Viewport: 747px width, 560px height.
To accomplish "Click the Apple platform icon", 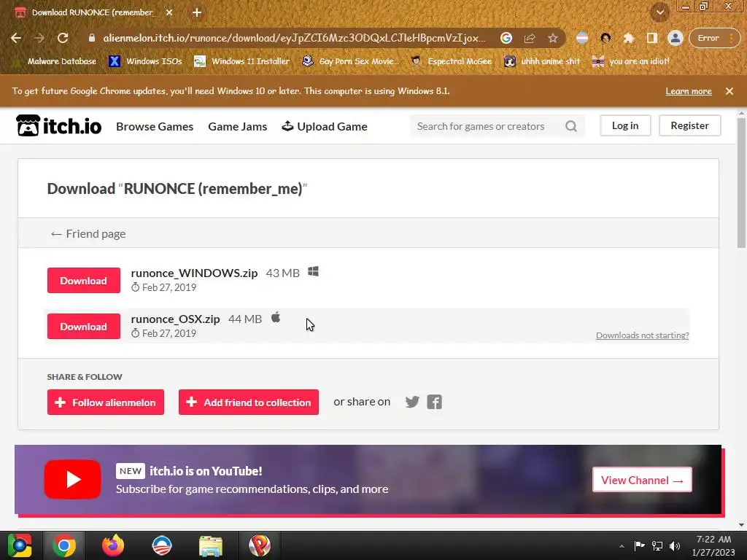I will click(x=276, y=317).
